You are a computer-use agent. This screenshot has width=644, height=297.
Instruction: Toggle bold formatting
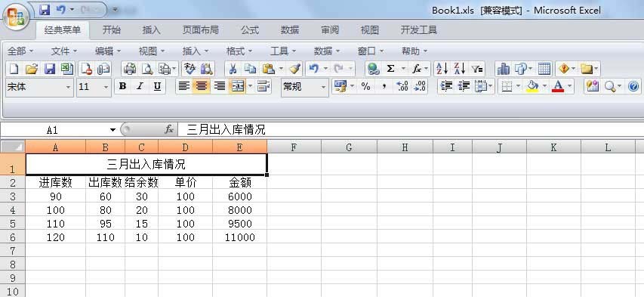coord(122,86)
